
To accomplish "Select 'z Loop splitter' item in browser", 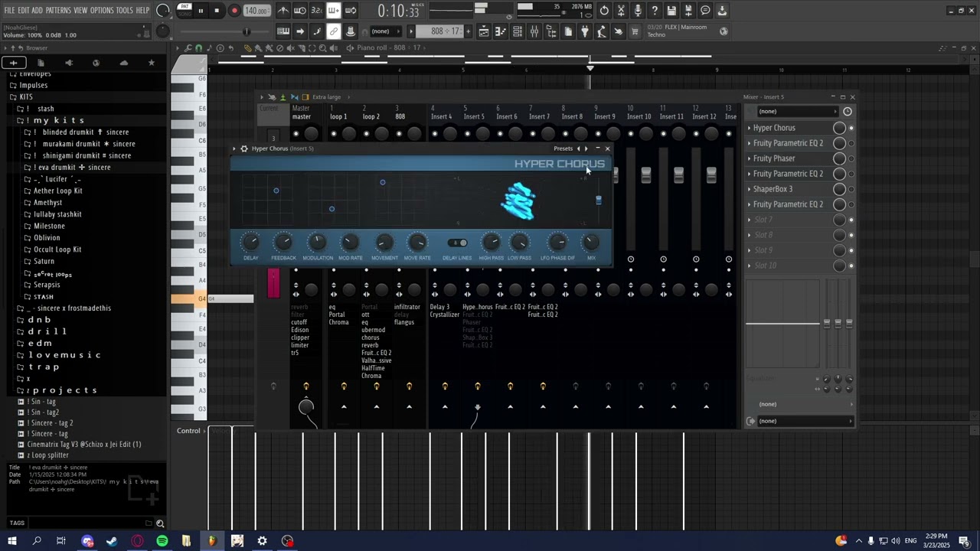I will tap(47, 455).
